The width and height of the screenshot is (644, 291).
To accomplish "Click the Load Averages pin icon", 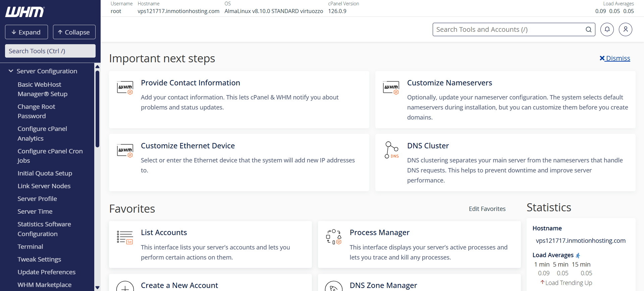I will (x=578, y=256).
